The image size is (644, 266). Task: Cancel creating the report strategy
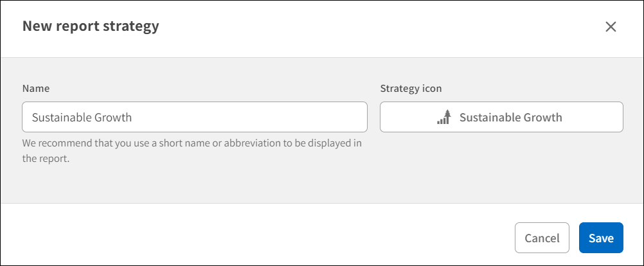(542, 238)
